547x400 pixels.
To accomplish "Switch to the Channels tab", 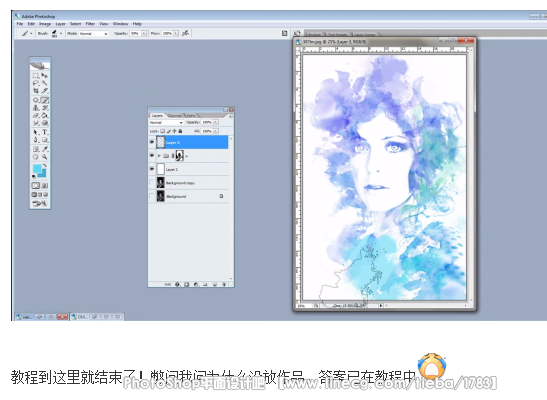I will 175,115.
